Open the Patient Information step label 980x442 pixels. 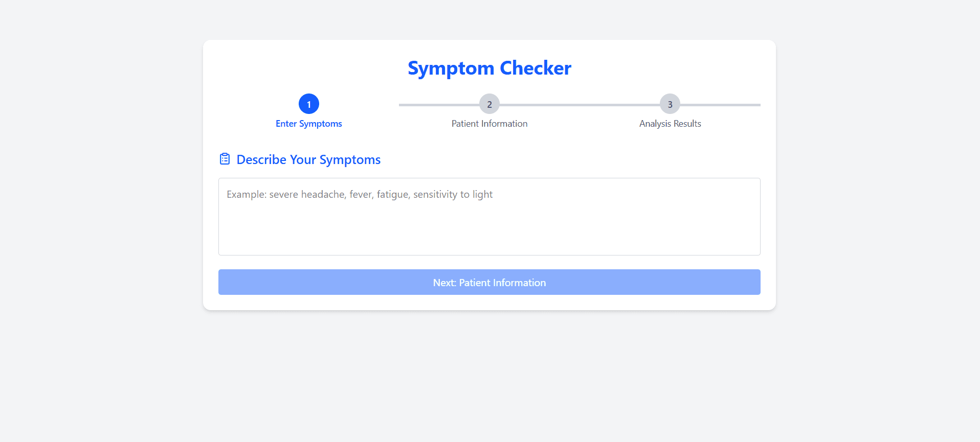click(x=489, y=124)
